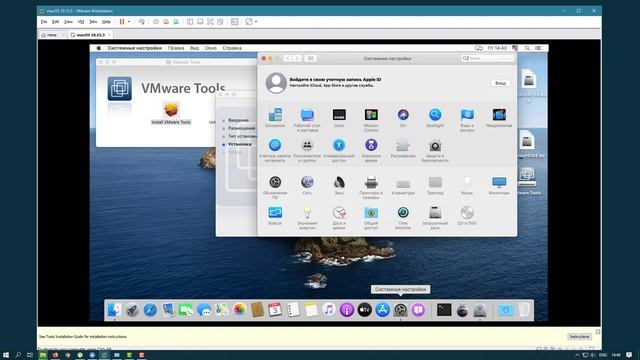Click the orange Pause VM button
640x360 pixels.
click(122, 22)
